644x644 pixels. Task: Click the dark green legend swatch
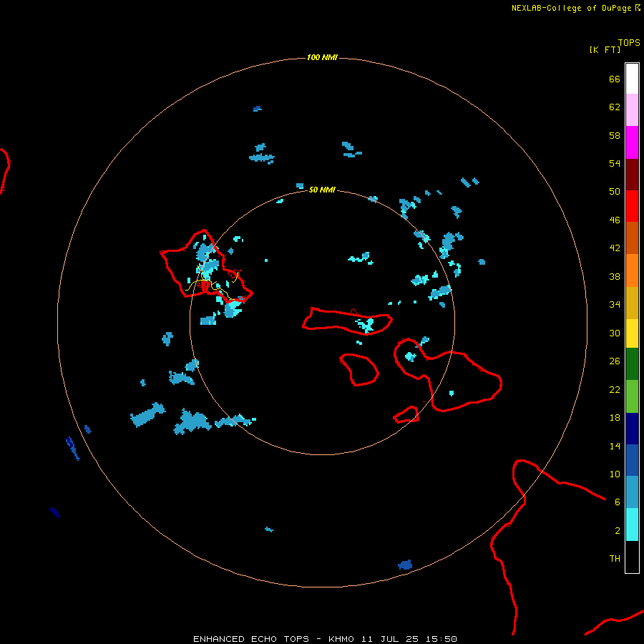(x=632, y=364)
